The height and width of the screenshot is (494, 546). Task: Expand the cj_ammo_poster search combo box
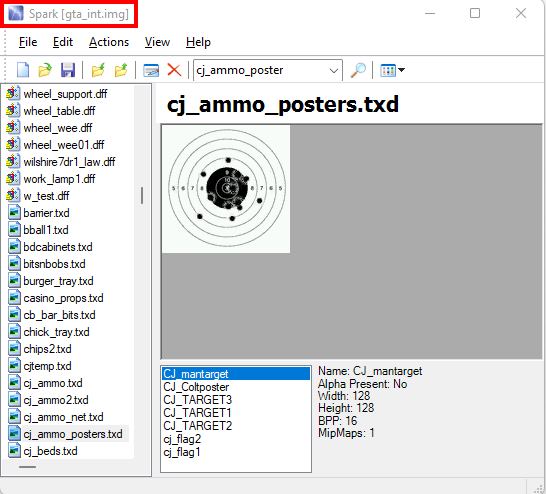coord(334,71)
